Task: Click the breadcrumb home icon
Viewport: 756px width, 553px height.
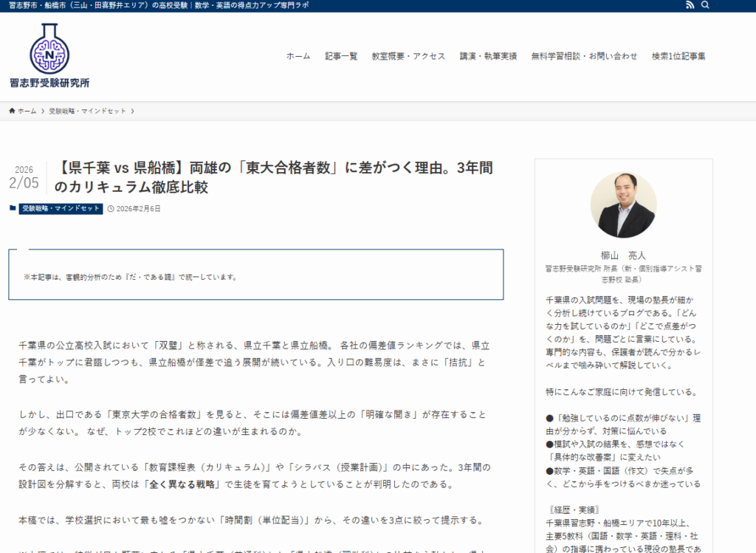Action: 12,111
